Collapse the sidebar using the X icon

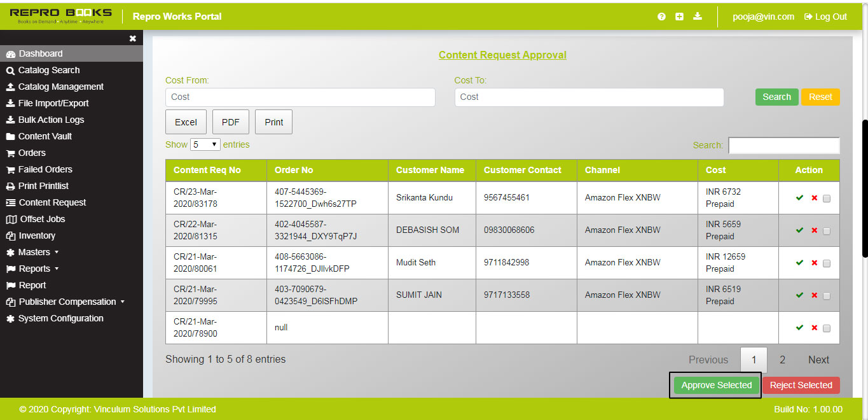132,38
